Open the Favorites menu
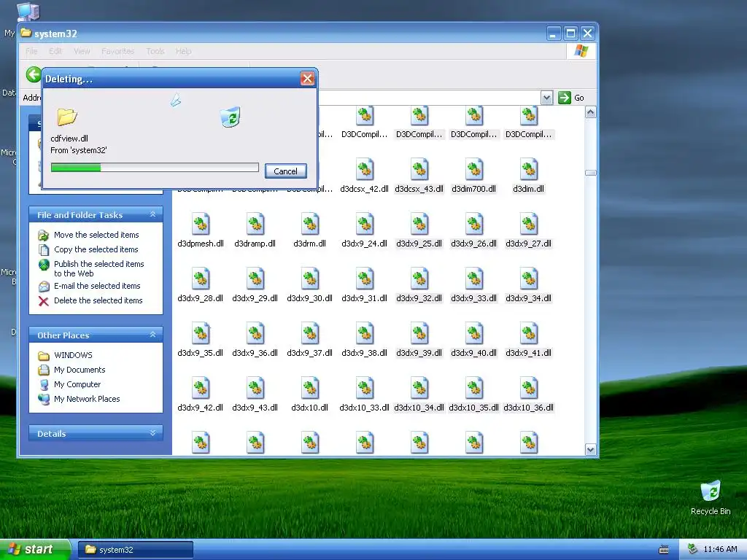The image size is (747, 560). pyautogui.click(x=117, y=51)
